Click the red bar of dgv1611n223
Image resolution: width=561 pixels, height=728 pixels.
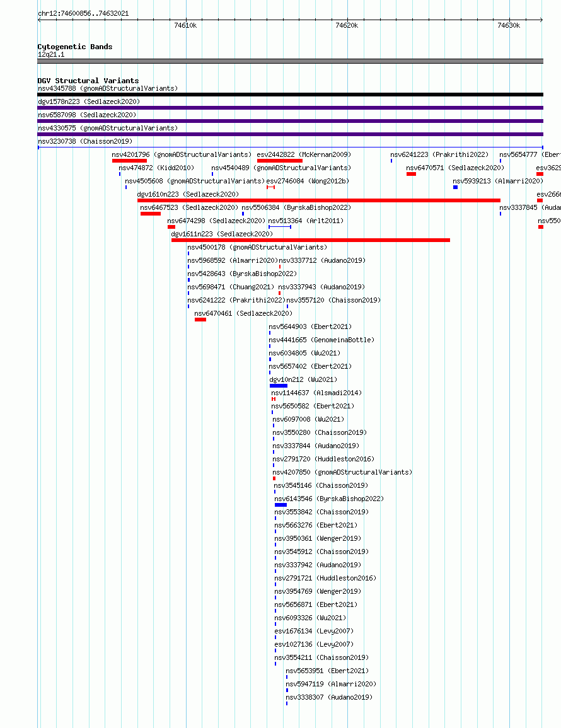click(x=311, y=240)
